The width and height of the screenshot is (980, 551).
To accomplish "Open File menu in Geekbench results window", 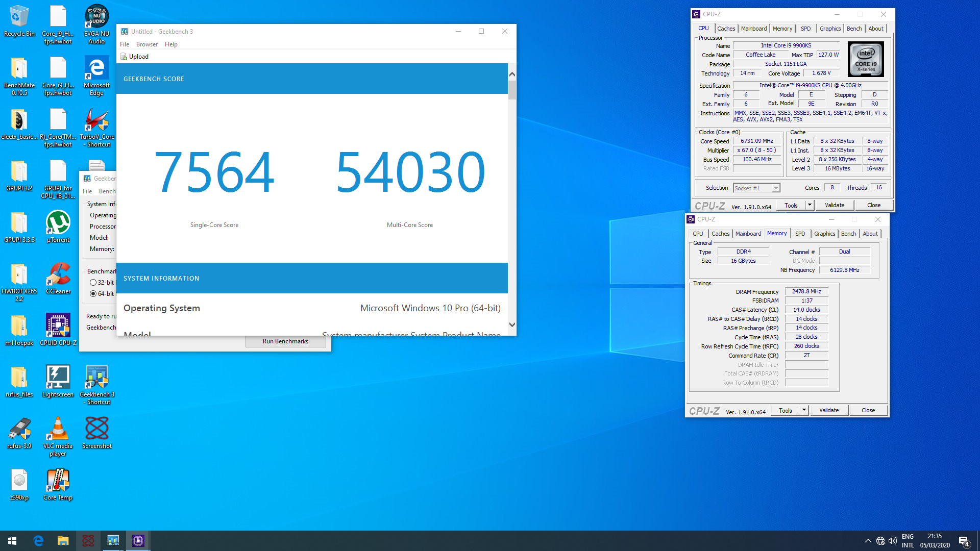I will pos(125,44).
